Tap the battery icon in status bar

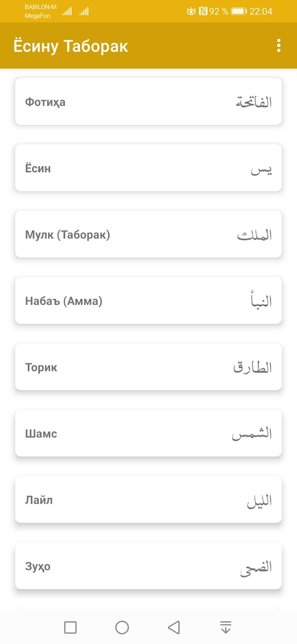pyautogui.click(x=239, y=11)
